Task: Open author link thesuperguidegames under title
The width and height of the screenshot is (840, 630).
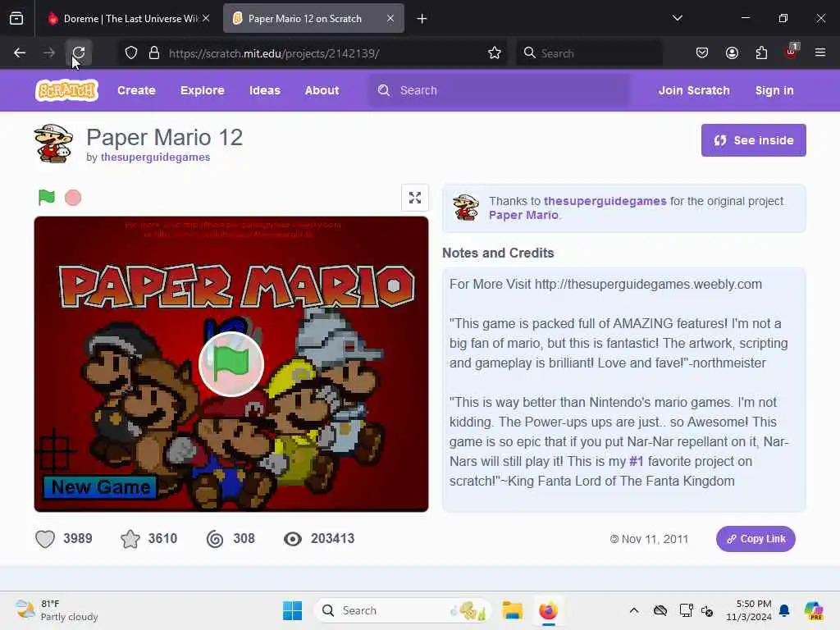Action: coord(155,157)
